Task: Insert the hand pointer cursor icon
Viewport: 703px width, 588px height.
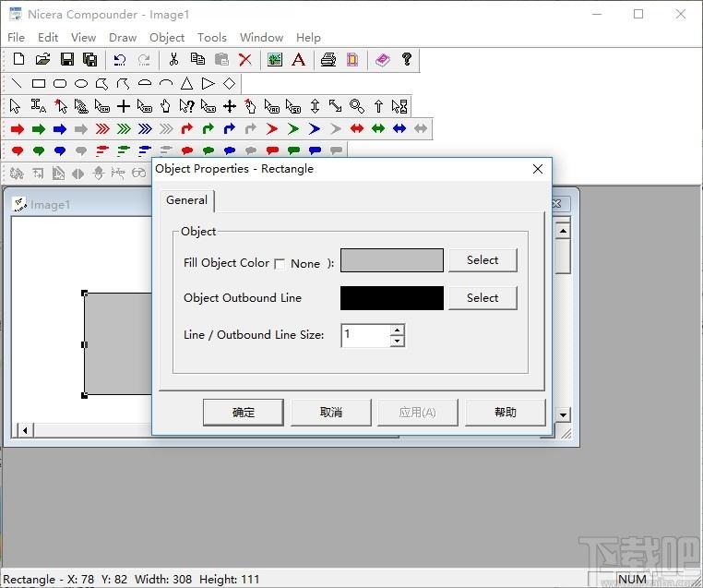Action: point(165,106)
